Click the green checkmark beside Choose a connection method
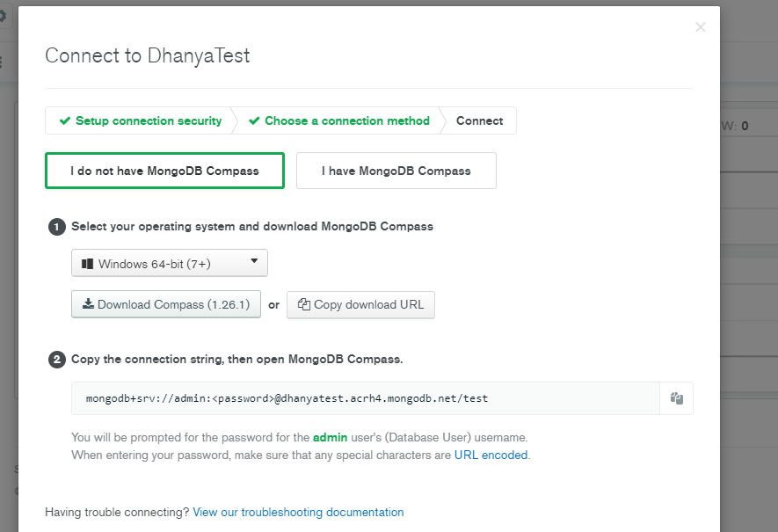Image resolution: width=778 pixels, height=532 pixels. (254, 121)
